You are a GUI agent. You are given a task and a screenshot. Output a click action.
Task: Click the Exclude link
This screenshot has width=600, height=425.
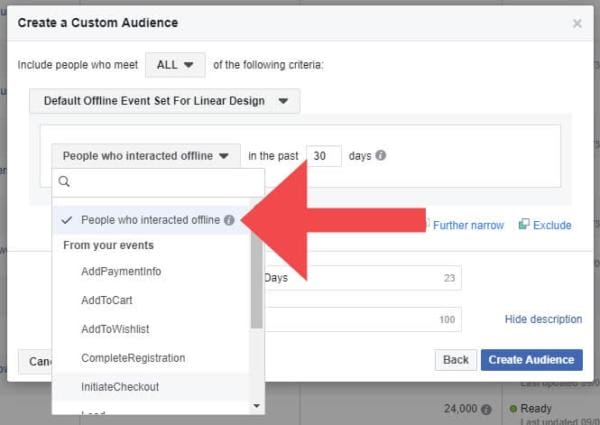[552, 225]
